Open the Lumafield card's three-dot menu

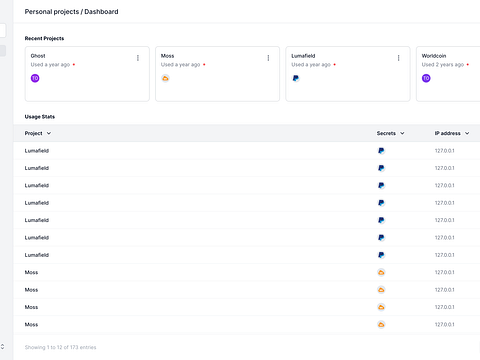coord(398,58)
